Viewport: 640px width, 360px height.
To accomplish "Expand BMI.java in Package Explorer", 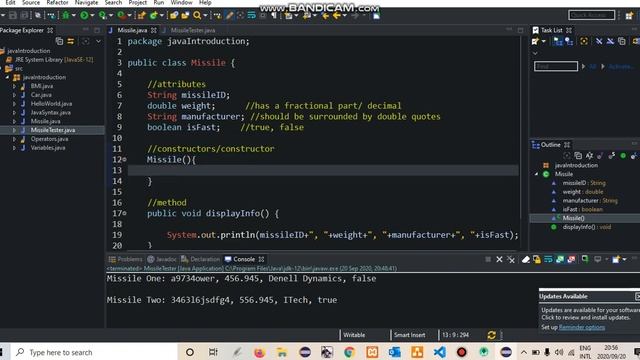I will click(x=14, y=86).
